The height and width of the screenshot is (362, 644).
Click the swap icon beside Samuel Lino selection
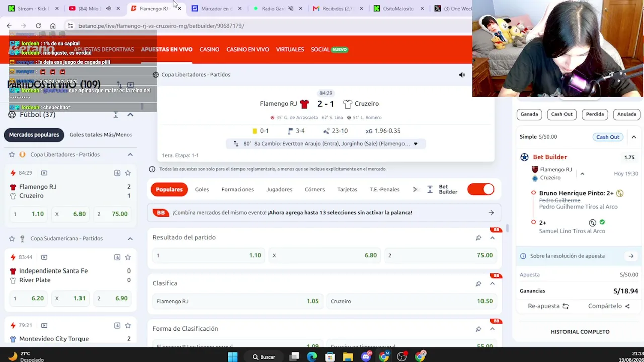(592, 223)
